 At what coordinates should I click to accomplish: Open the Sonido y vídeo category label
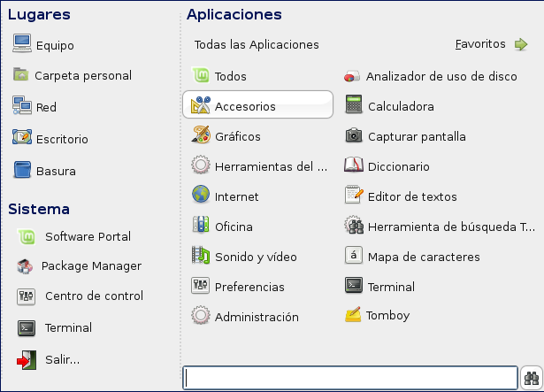pos(256,257)
